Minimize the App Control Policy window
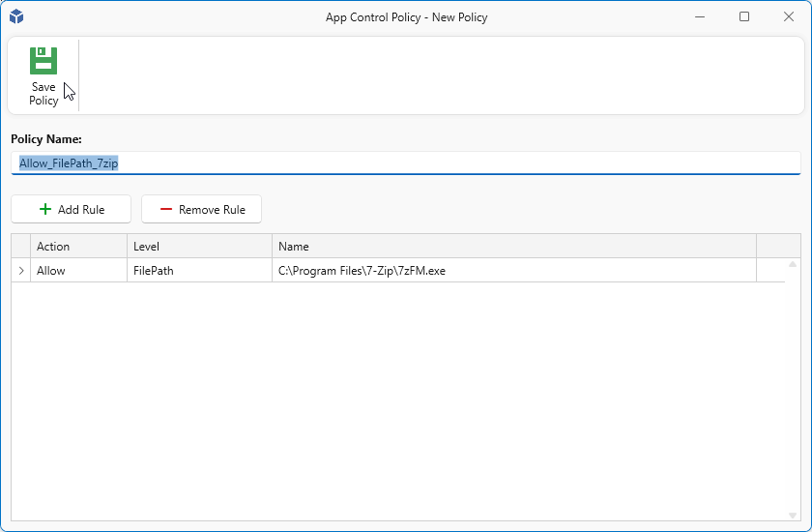This screenshot has height=532, width=812. pyautogui.click(x=700, y=16)
